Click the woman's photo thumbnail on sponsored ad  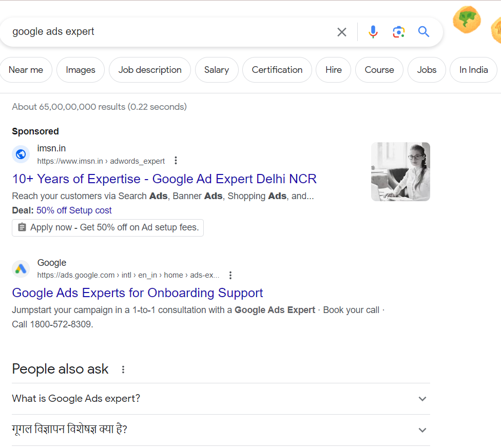tap(400, 171)
